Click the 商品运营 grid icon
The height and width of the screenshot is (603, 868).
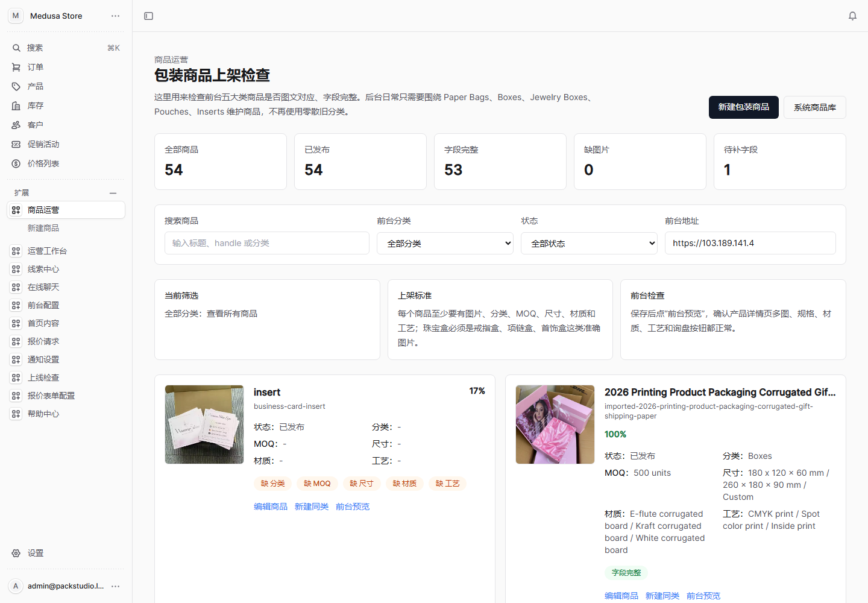[x=16, y=210]
